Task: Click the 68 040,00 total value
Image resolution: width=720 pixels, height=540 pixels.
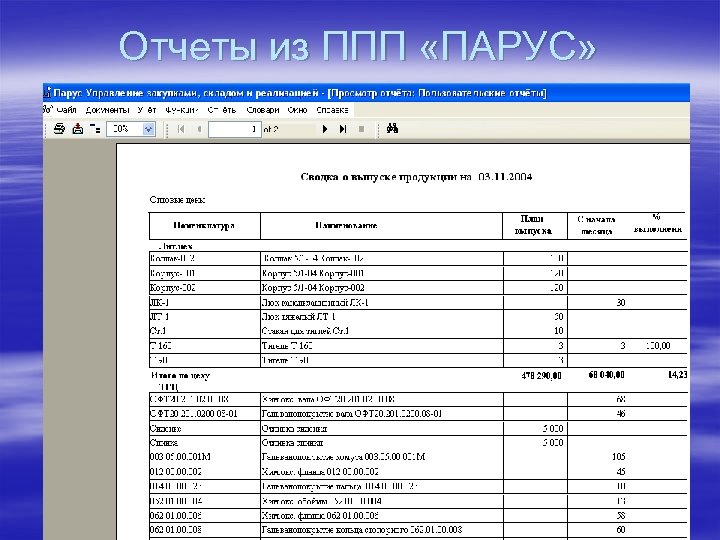Action: (606, 375)
